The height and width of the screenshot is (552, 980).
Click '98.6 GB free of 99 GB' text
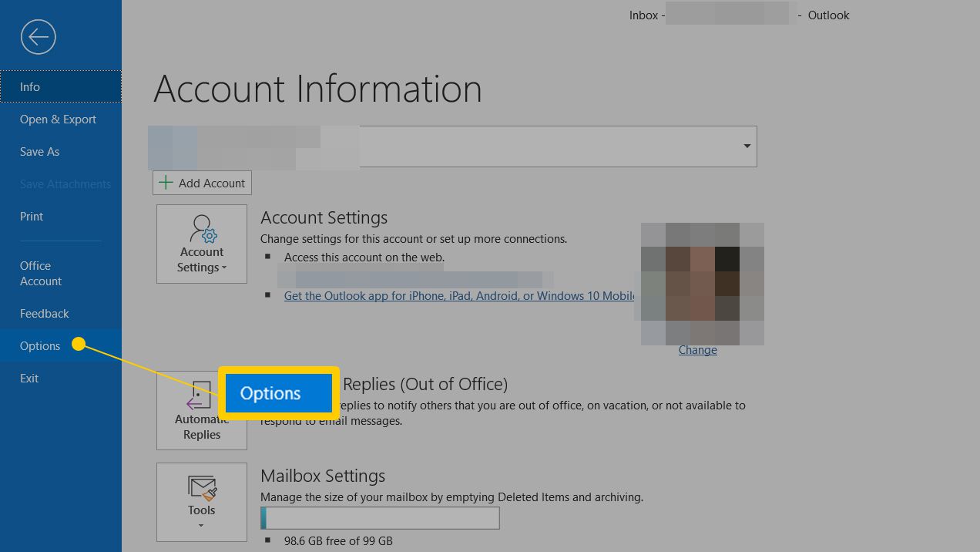(x=338, y=541)
